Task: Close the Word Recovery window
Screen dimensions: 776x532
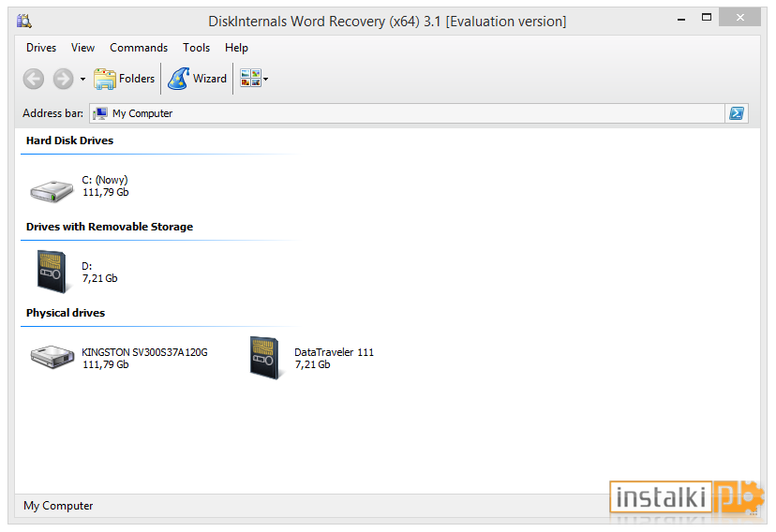Action: pos(739,17)
